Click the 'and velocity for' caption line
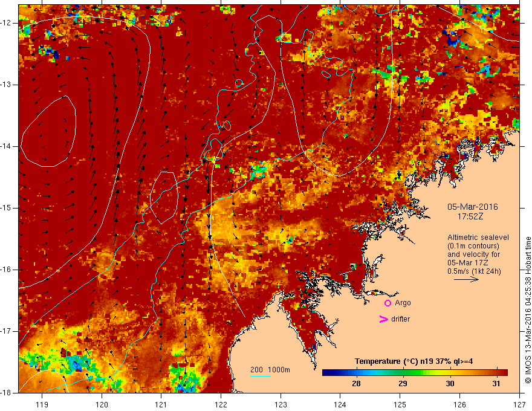The image size is (532, 411). [x=473, y=254]
